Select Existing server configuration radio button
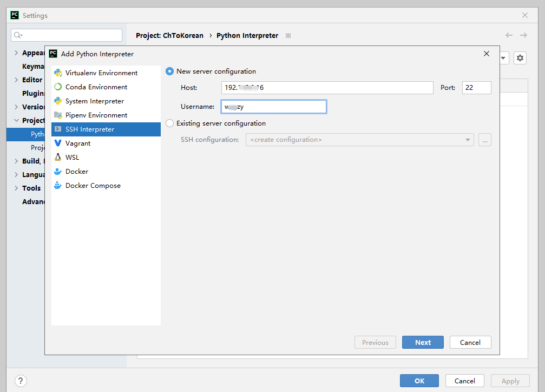545x392 pixels. coord(169,123)
